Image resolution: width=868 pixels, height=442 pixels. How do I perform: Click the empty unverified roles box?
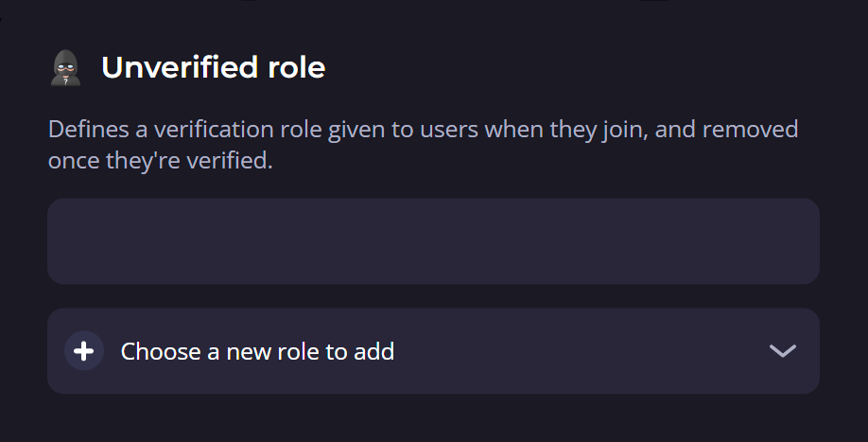click(x=433, y=241)
